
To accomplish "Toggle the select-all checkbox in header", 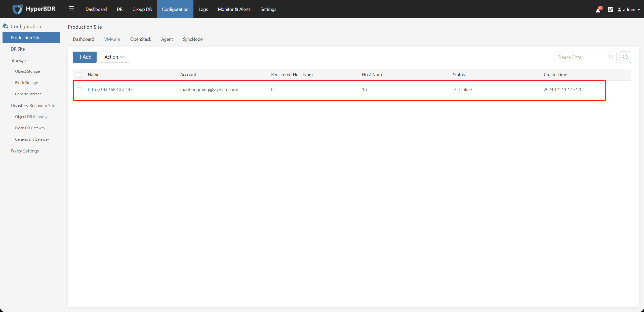I will pos(79,75).
